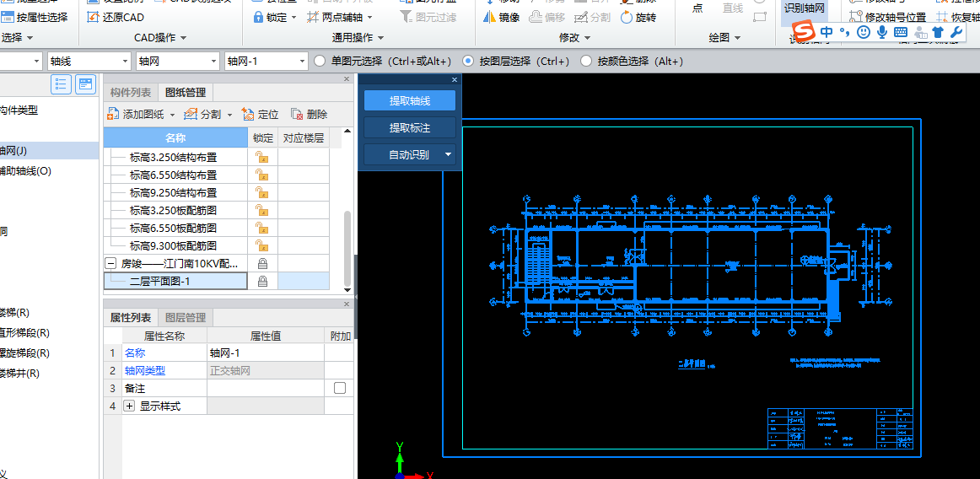Viewport: 980px width, 479px height.
Task: Collapse the 房竣 drawing tree node
Action: [110, 263]
